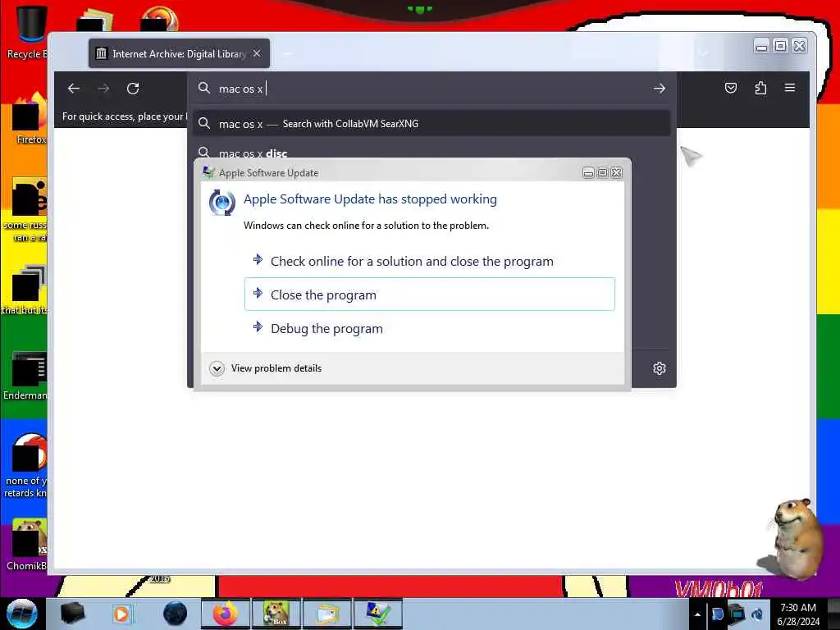Image resolution: width=840 pixels, height=630 pixels.
Task: Open the 'none of y retards kn' desktop icon
Action: point(25,466)
